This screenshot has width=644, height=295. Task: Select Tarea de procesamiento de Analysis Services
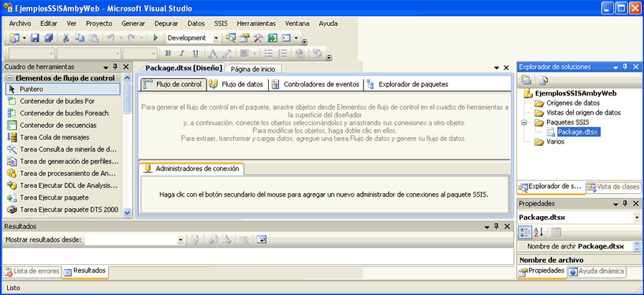pyautogui.click(x=62, y=174)
